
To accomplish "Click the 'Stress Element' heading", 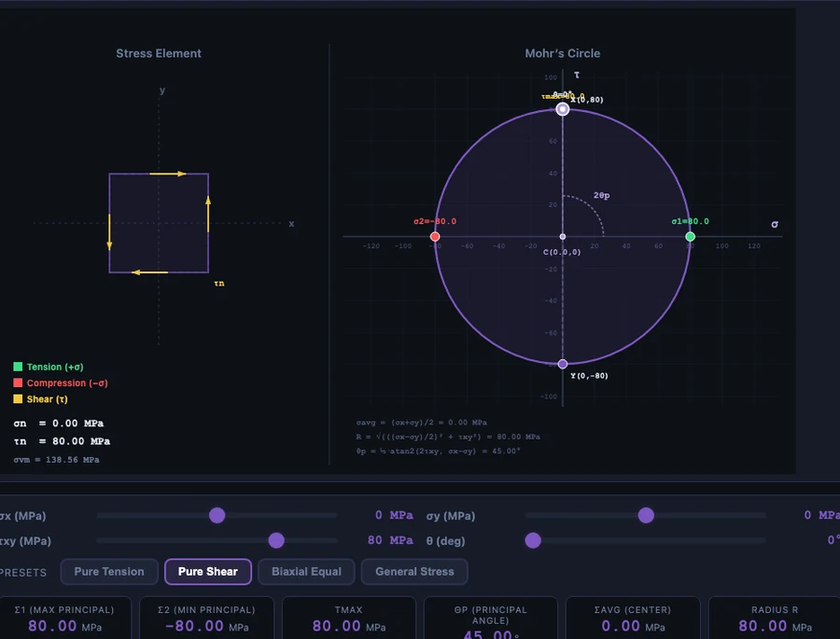I will tap(159, 53).
